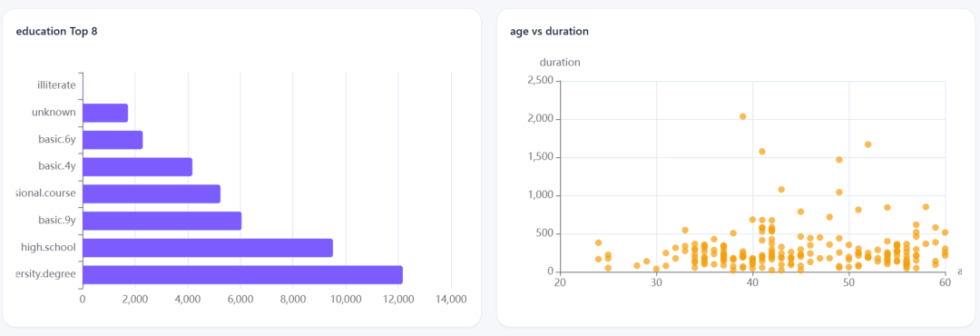This screenshot has height=336, width=980.
Task: Click the university.degree bar
Action: click(242, 274)
